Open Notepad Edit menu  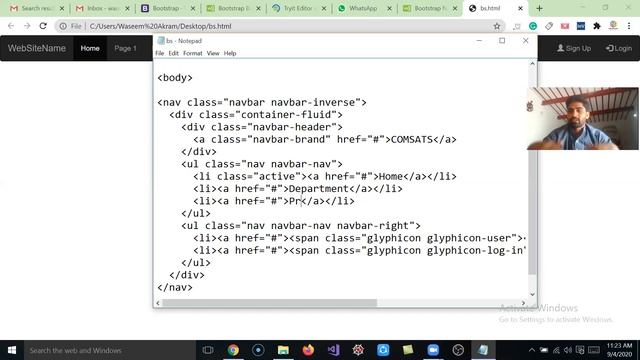(x=173, y=53)
